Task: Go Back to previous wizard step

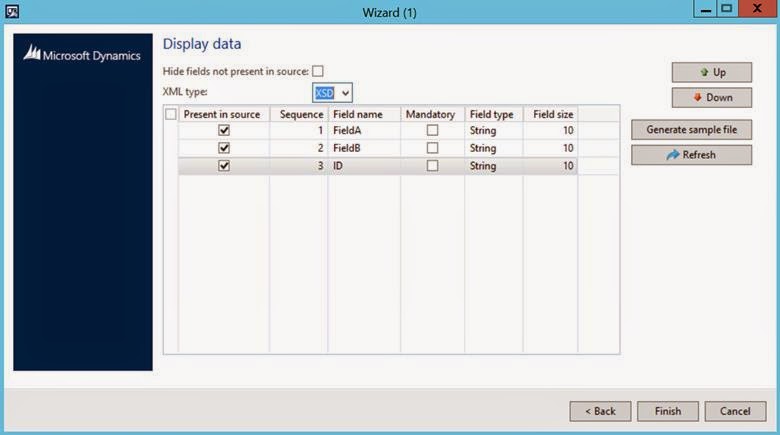Action: (x=600, y=411)
